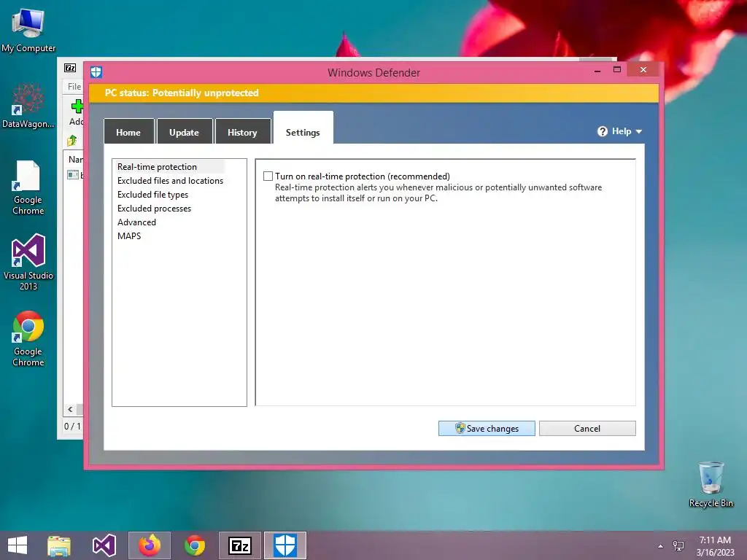The height and width of the screenshot is (560, 747).
Task: Select Excluded files and locations
Action: [x=170, y=181]
